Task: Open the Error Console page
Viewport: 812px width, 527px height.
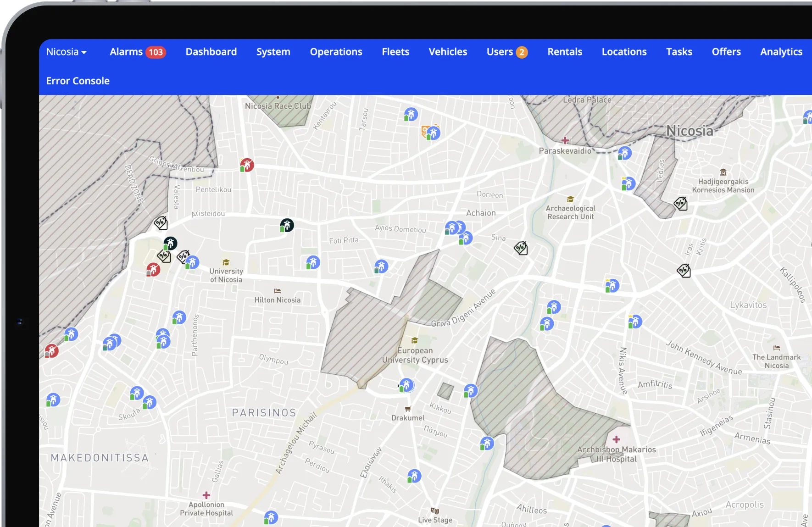Action: [x=78, y=81]
